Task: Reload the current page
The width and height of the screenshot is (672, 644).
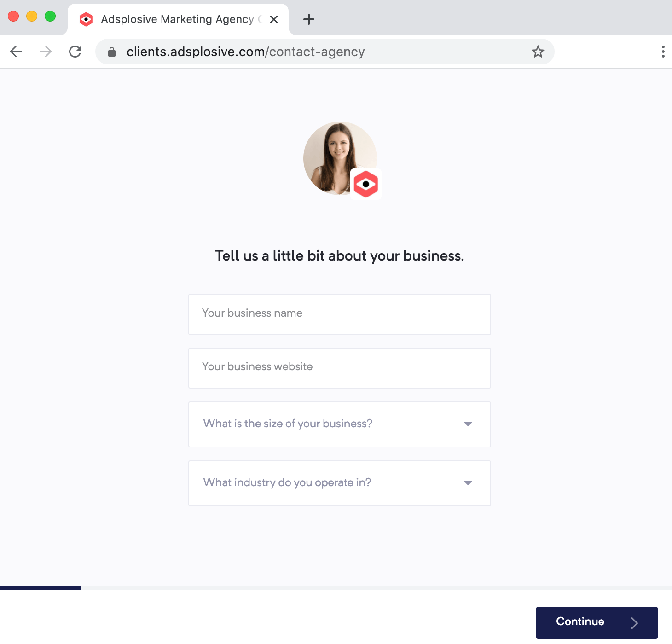Action: [75, 52]
